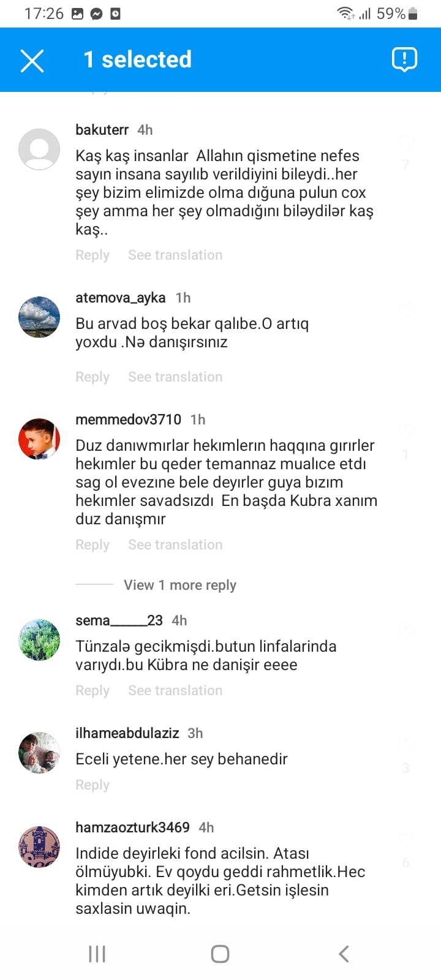441x980 pixels.
Task: Cancel selection with the X icon
Action: [x=32, y=60]
